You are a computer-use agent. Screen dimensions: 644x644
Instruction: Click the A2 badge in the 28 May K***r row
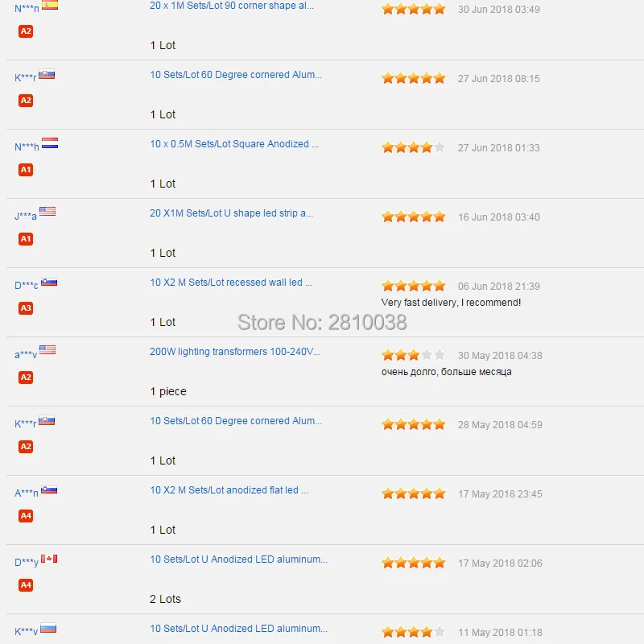[x=26, y=447]
